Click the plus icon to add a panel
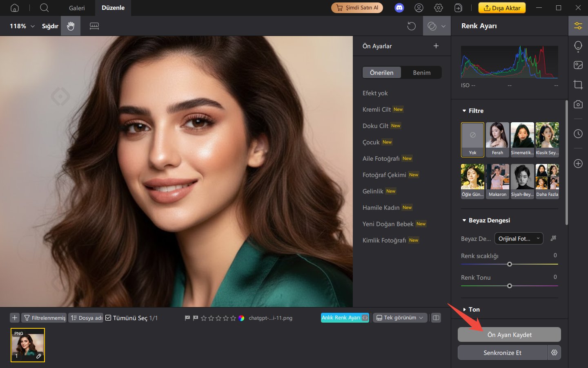Screen dimensions: 588x368 [578, 164]
